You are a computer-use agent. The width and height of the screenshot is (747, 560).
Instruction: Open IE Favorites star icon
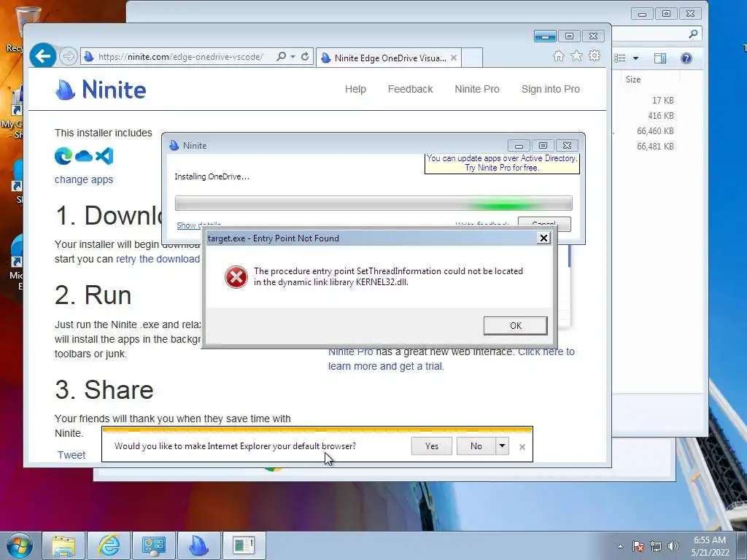coord(576,56)
